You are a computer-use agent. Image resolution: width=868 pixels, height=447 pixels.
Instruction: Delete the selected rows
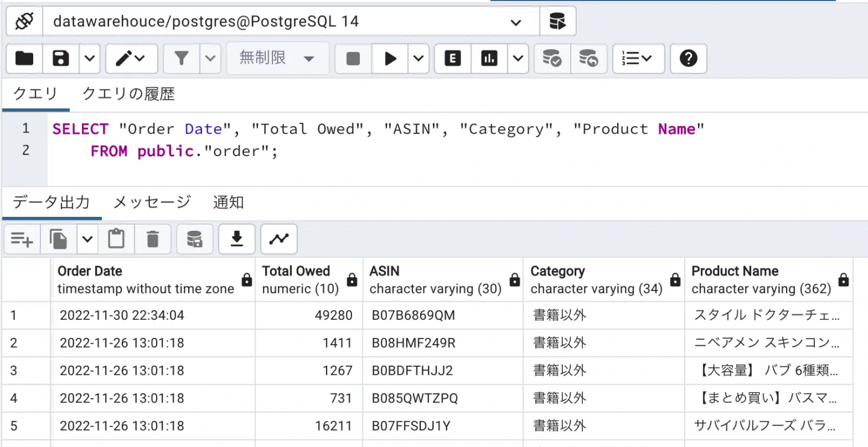pos(153,239)
